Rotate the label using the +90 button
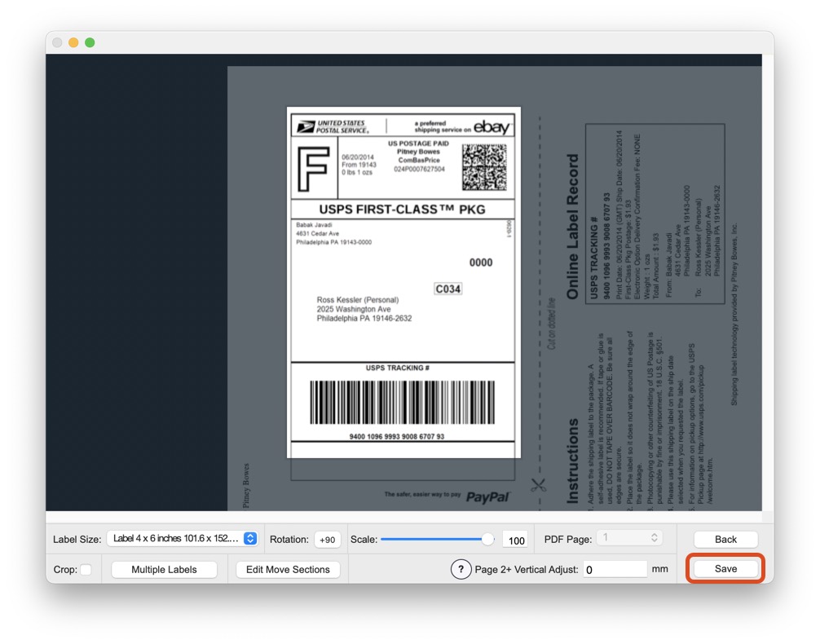The width and height of the screenshot is (820, 644). coord(327,540)
